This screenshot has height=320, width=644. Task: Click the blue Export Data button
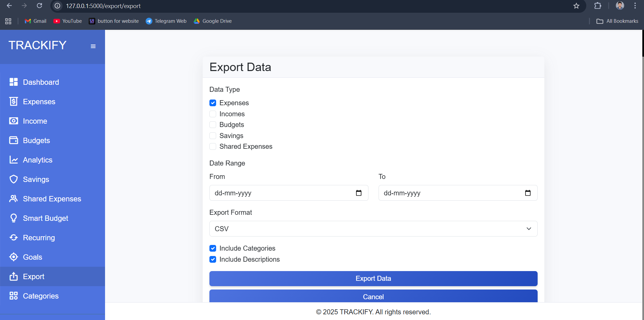click(373, 278)
